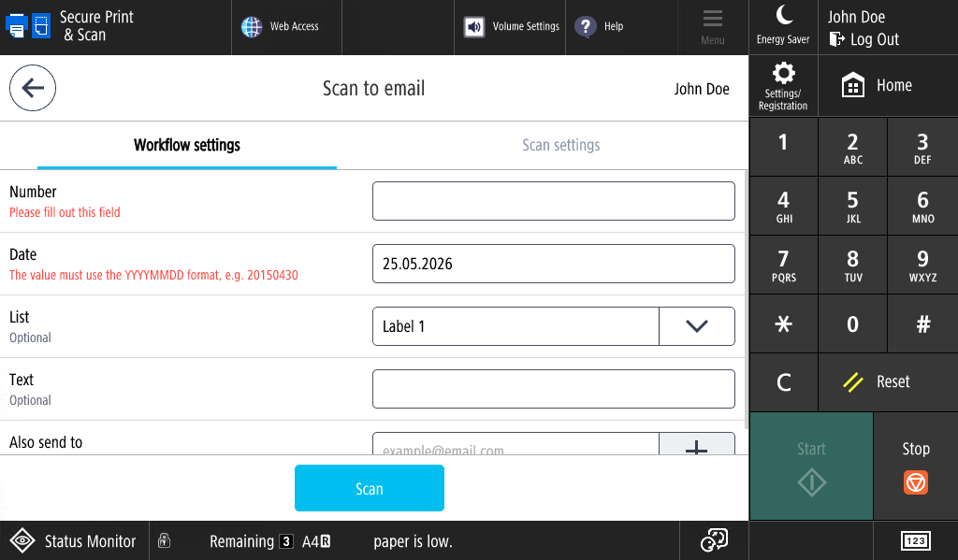The image size is (958, 560).
Task: Go to Home screen
Action: (888, 85)
